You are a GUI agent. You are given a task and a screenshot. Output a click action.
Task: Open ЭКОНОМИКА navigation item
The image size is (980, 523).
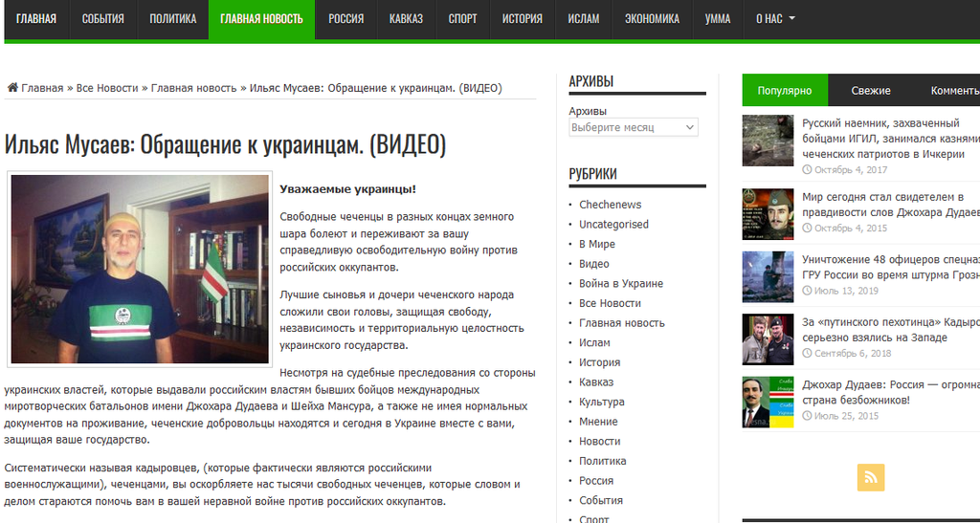652,19
